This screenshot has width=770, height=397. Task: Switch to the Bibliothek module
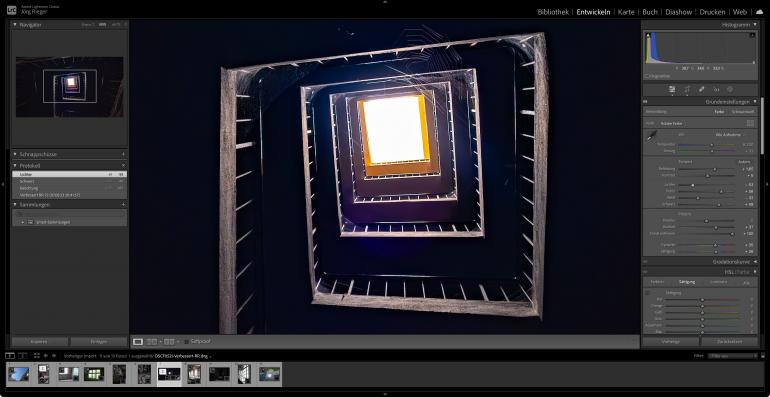(x=553, y=12)
